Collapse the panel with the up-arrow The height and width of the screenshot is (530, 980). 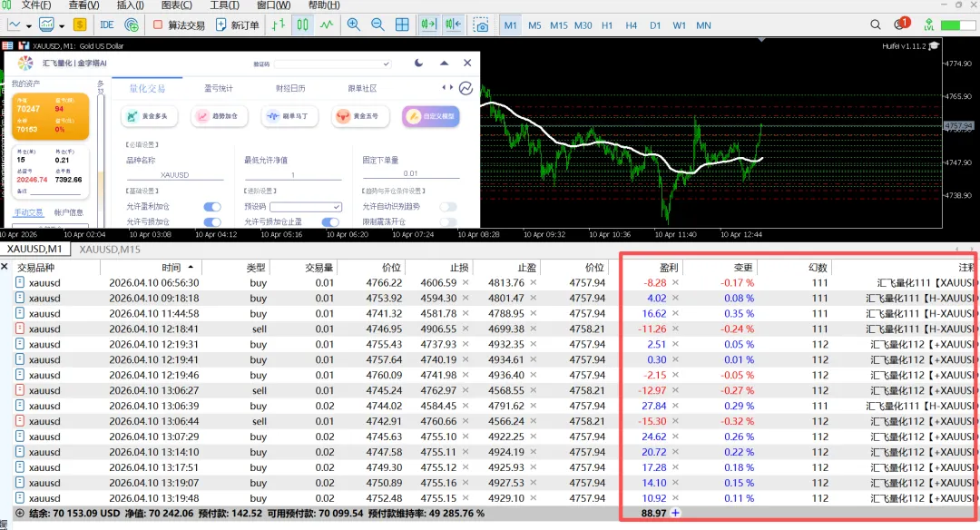pos(444,63)
